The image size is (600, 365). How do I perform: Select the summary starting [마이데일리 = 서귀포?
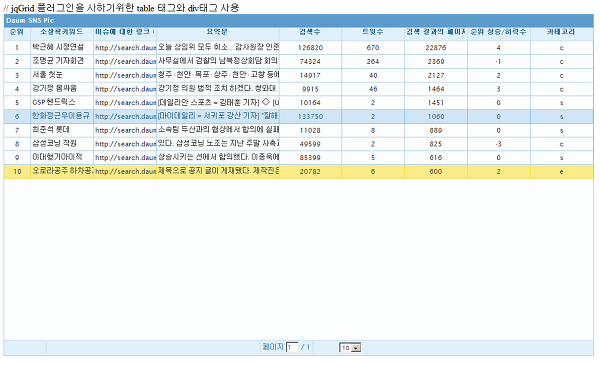tap(218, 116)
